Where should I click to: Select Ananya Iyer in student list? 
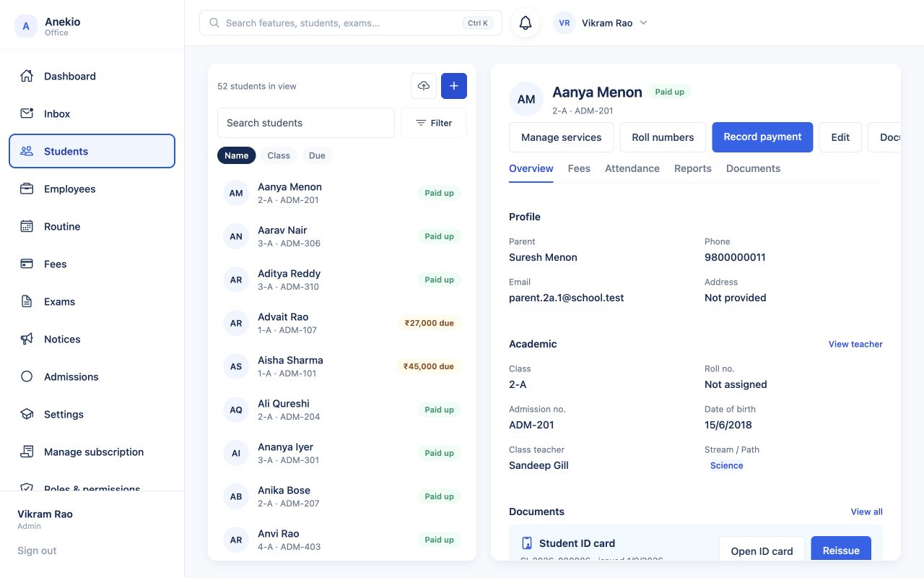(342, 453)
